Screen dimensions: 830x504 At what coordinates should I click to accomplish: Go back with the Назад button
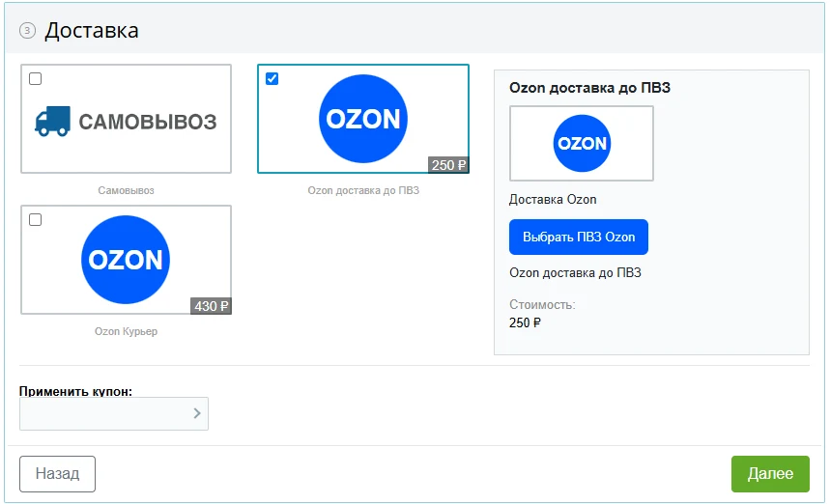tap(57, 474)
